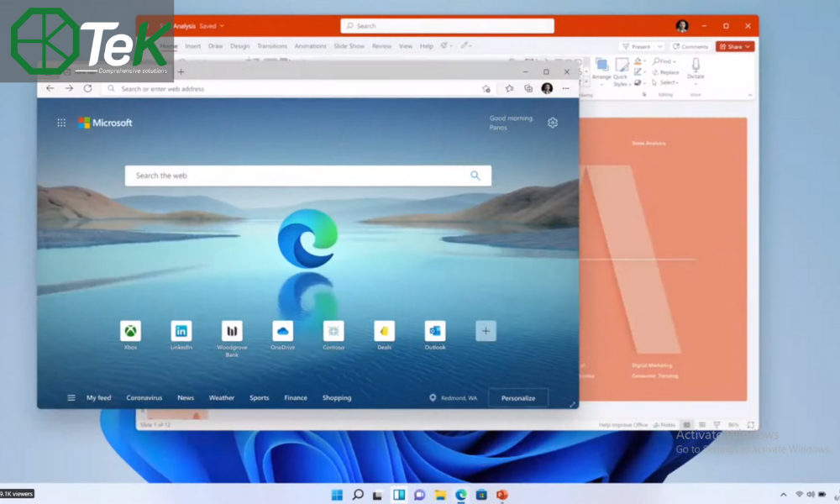Open the Outlook quick link

click(x=435, y=331)
